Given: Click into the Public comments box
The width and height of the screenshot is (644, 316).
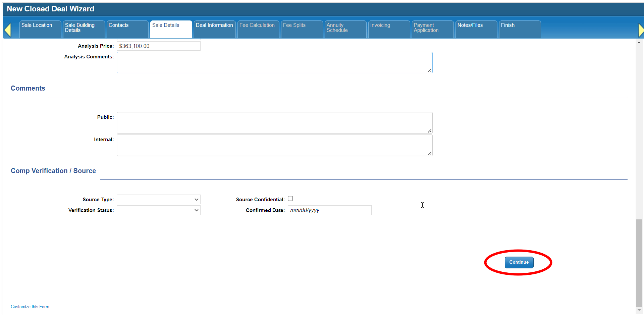Looking at the screenshot, I should click(x=274, y=123).
